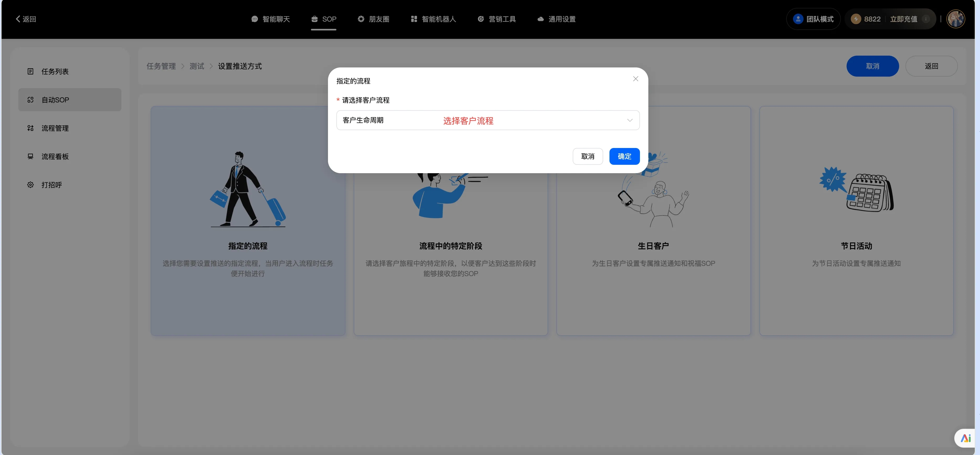Click the 流程看板 board icon

[30, 157]
